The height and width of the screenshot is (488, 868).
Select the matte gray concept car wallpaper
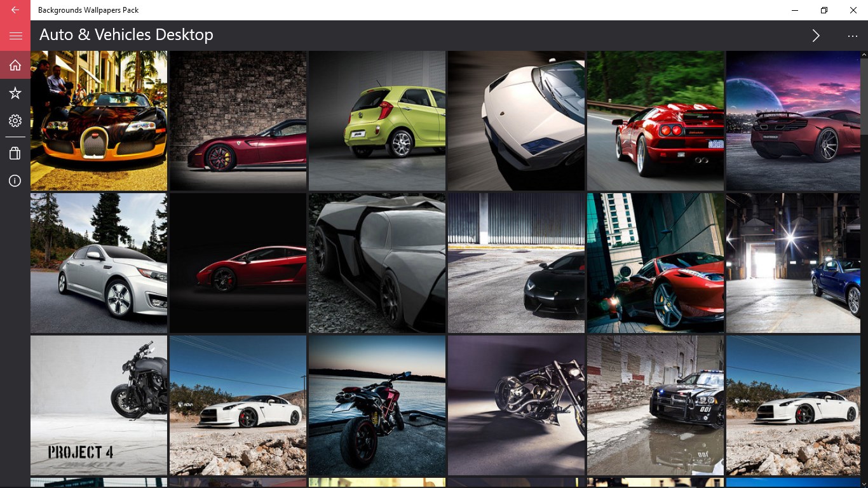377,263
